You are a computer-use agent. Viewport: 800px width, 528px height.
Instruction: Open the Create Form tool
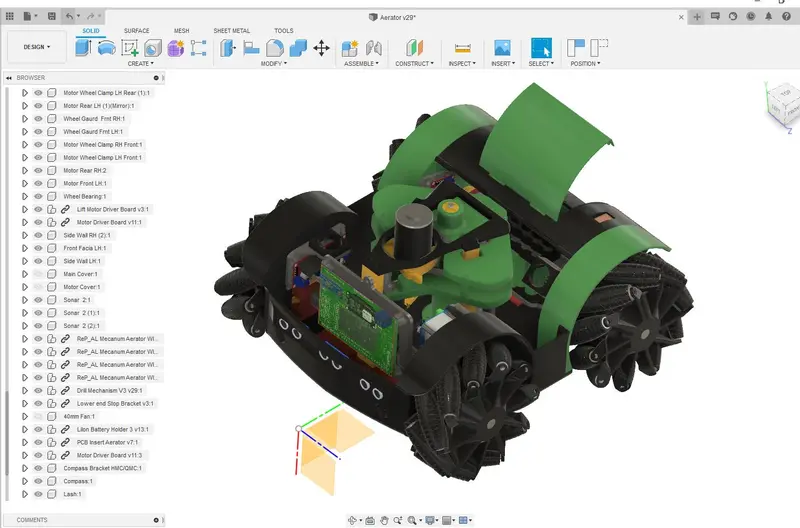click(176, 48)
